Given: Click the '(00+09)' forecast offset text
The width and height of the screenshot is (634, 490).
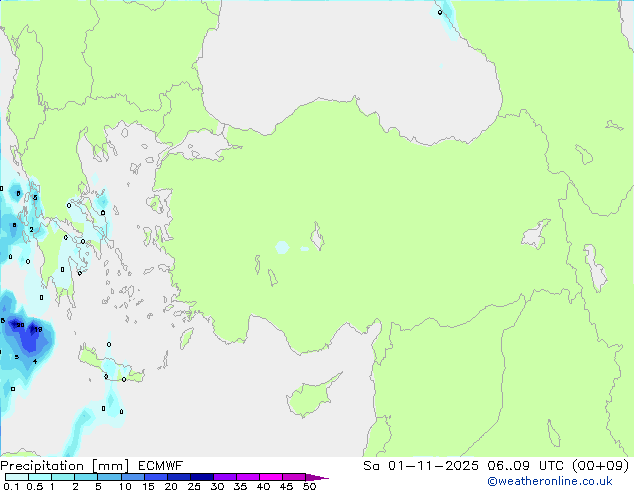Looking at the screenshot, I should (601, 466).
